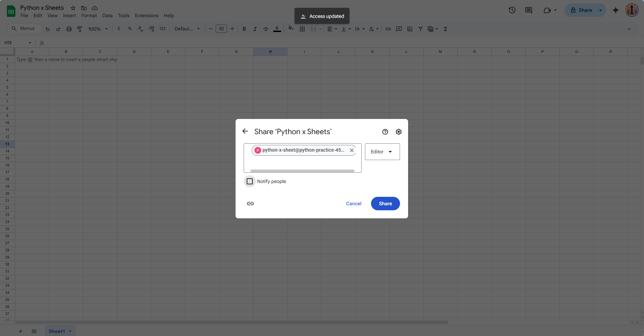Click Cancel in Share dialog
The height and width of the screenshot is (336, 644).
click(354, 204)
